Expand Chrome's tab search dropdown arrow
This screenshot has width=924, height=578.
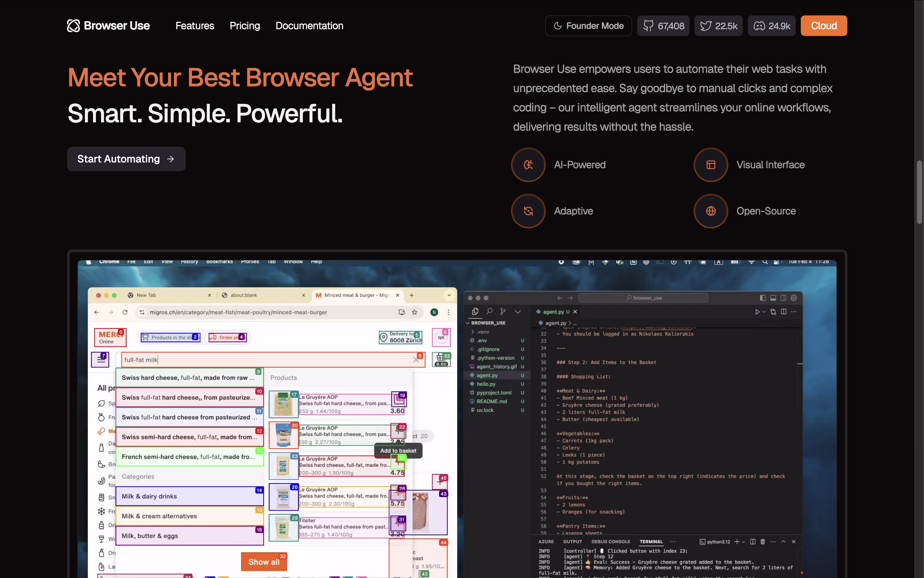click(449, 295)
